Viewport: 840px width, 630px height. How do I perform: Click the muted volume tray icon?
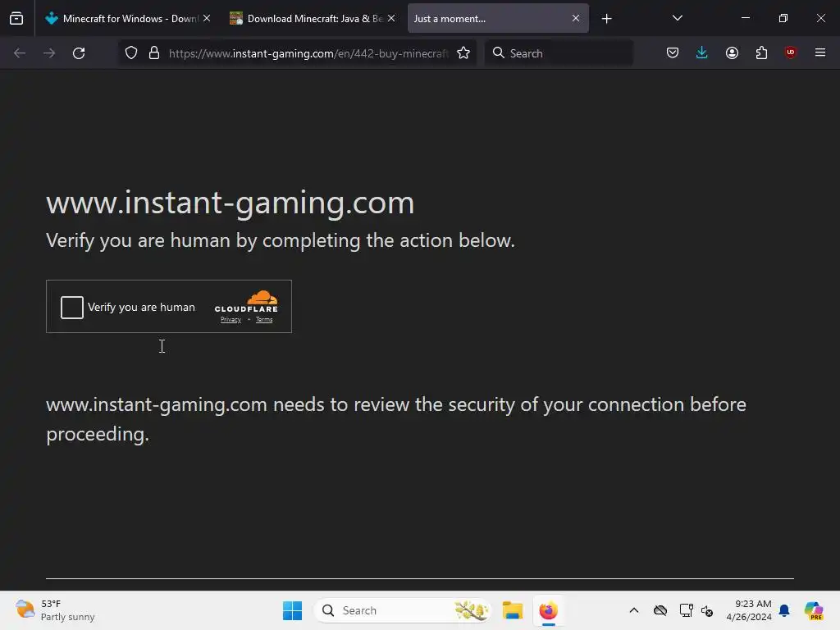click(707, 610)
